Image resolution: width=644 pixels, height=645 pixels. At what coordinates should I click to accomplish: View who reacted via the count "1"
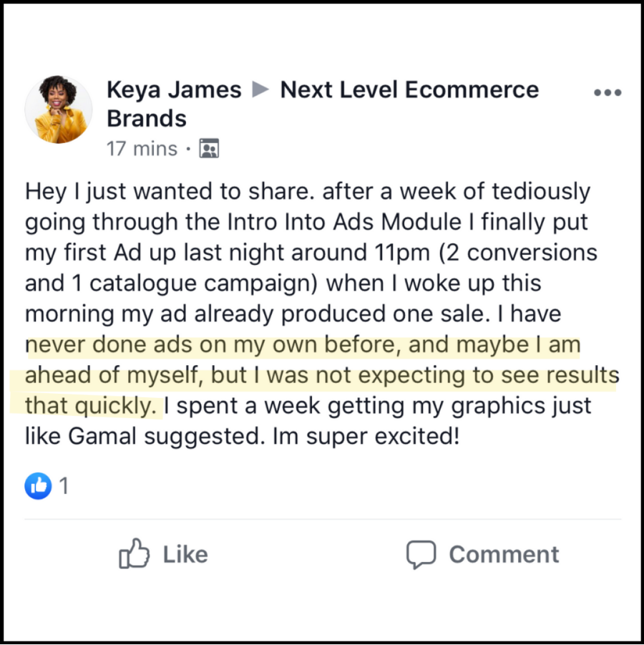click(64, 486)
